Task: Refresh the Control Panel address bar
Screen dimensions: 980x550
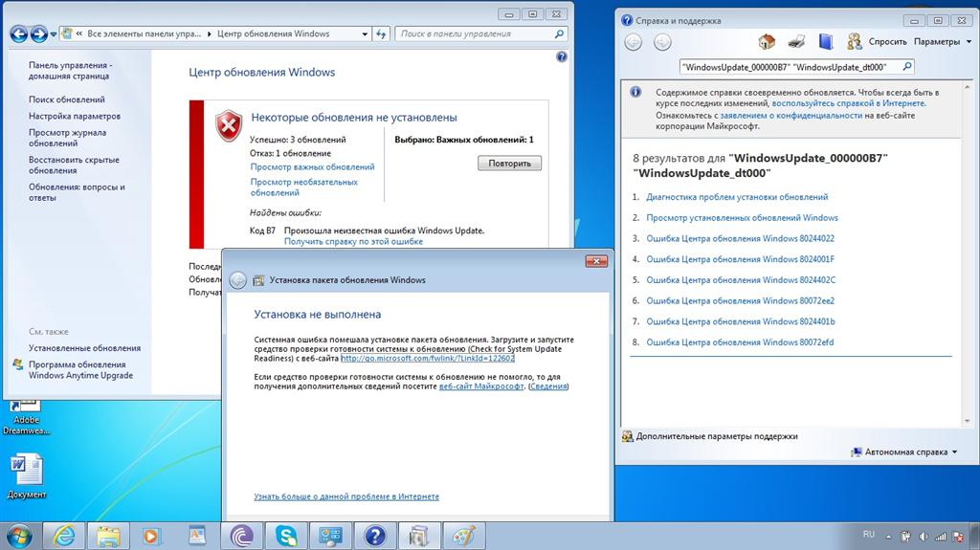Action: 381,33
